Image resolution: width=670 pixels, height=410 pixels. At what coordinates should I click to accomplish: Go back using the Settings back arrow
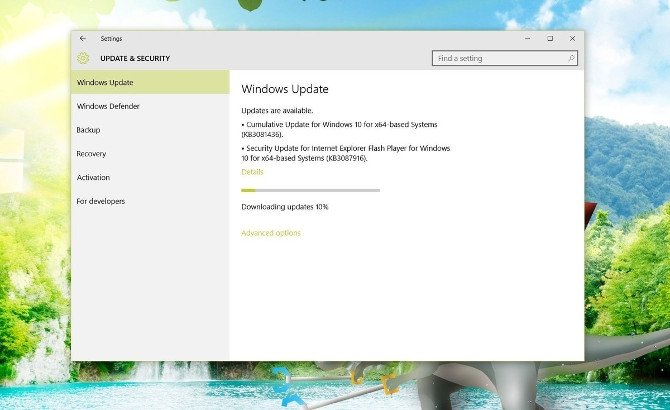pos(83,38)
